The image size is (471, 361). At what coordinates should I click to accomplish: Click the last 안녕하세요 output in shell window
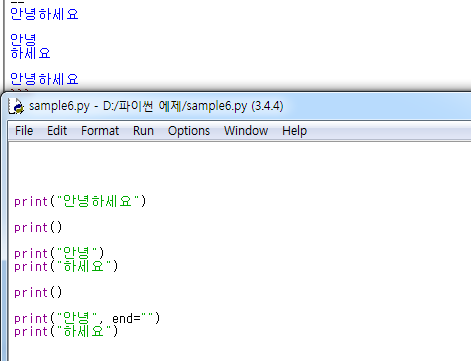[44, 79]
